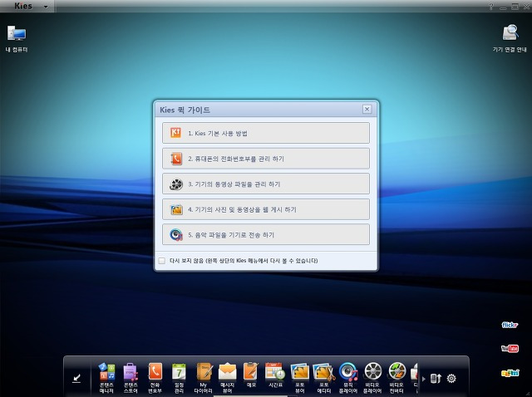Open the YouTube shortcut
The image size is (532, 397).
pyautogui.click(x=510, y=349)
